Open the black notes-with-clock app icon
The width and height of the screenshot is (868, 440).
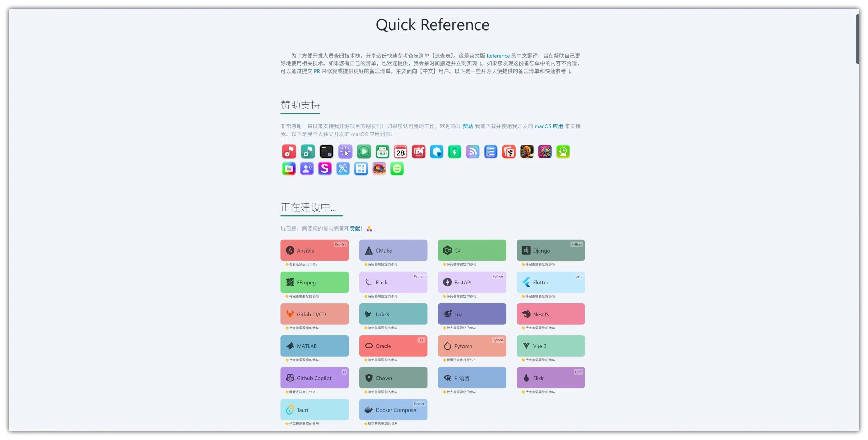(327, 152)
